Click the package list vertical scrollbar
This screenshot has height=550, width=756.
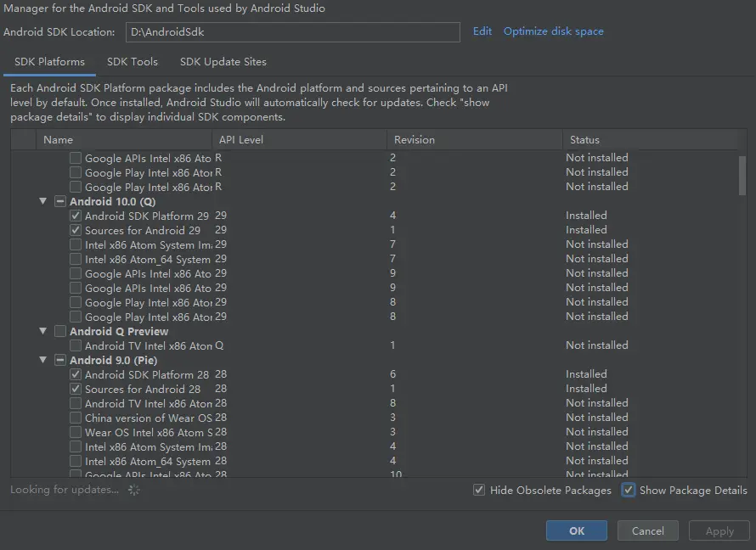tap(742, 176)
